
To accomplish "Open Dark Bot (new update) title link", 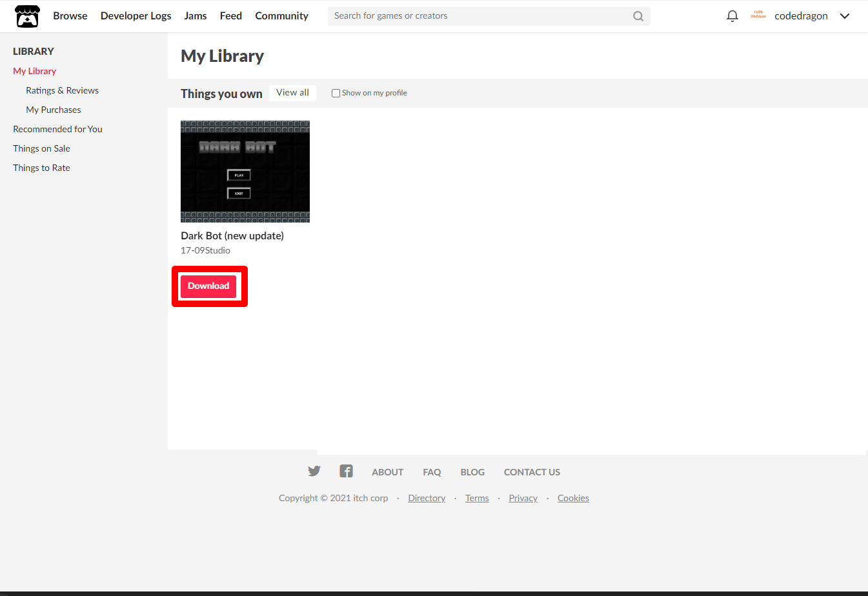I will coord(232,235).
